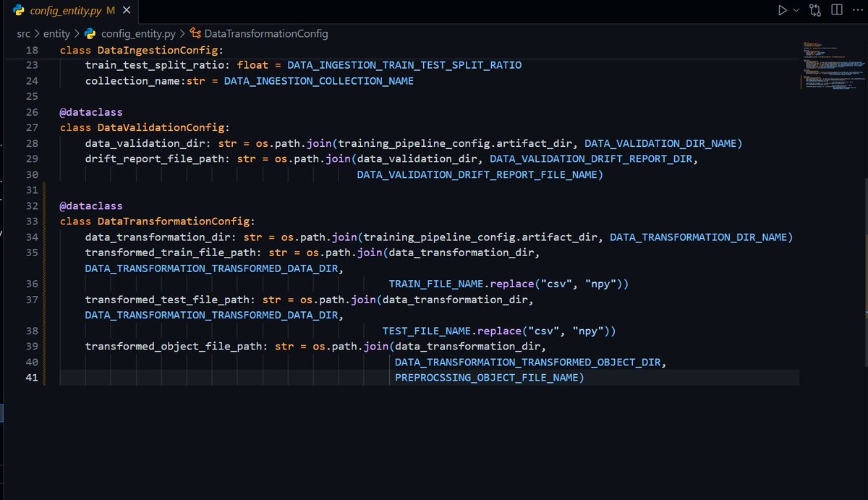Open the More Actions ellipsis menu
Screen dimensions: 868x500
[858, 10]
